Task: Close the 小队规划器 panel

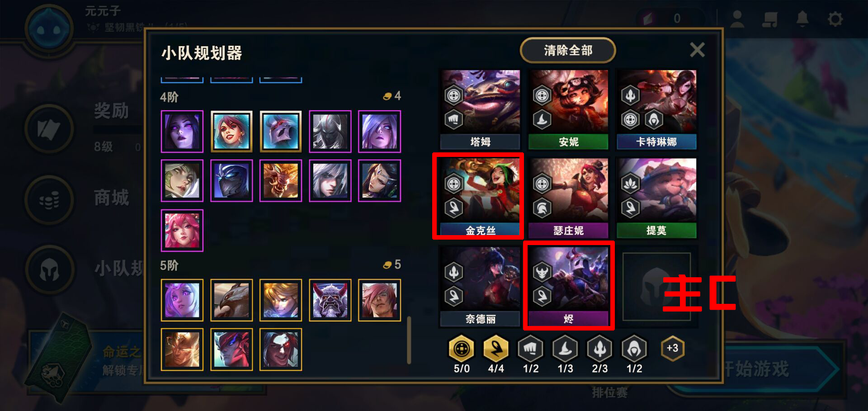Action: click(x=697, y=50)
